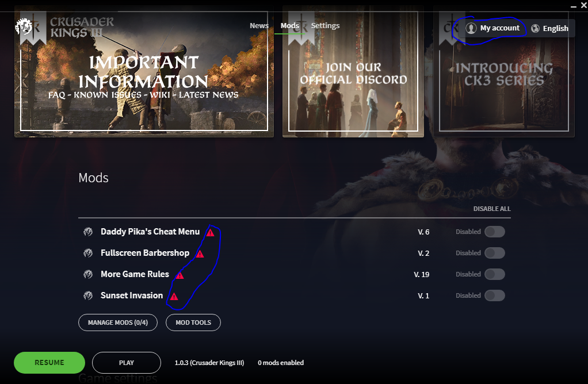Click the Steam workshop icon beside Daddy Pika's Cheat Menu
Image resolution: width=588 pixels, height=384 pixels.
click(87, 231)
